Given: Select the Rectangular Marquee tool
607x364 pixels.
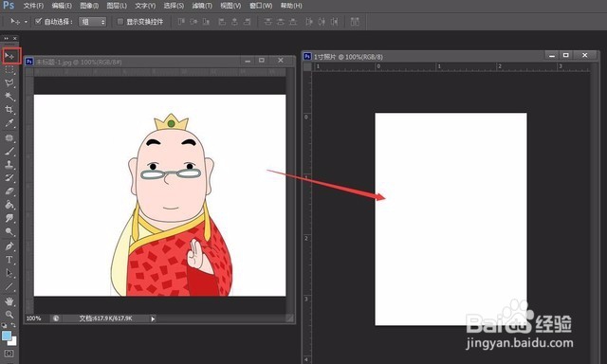Looking at the screenshot, I should tap(9, 69).
